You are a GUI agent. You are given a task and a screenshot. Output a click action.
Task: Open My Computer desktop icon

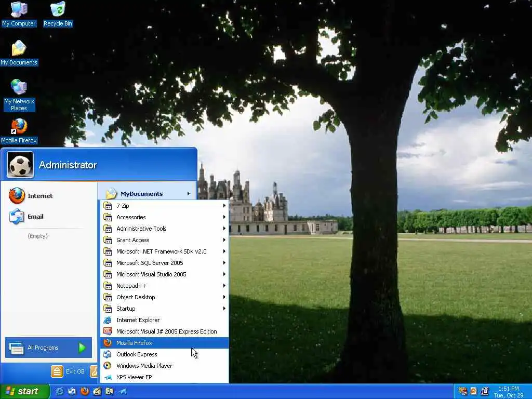coord(19,14)
